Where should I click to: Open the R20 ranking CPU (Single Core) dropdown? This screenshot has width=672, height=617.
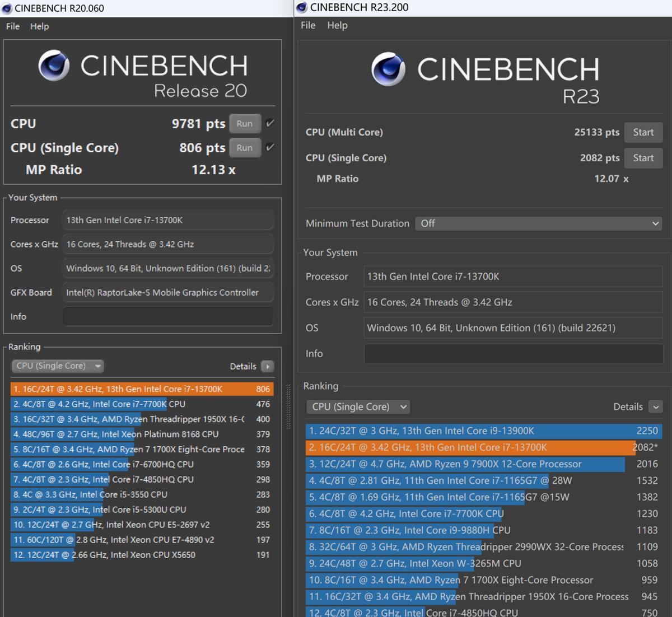58,366
